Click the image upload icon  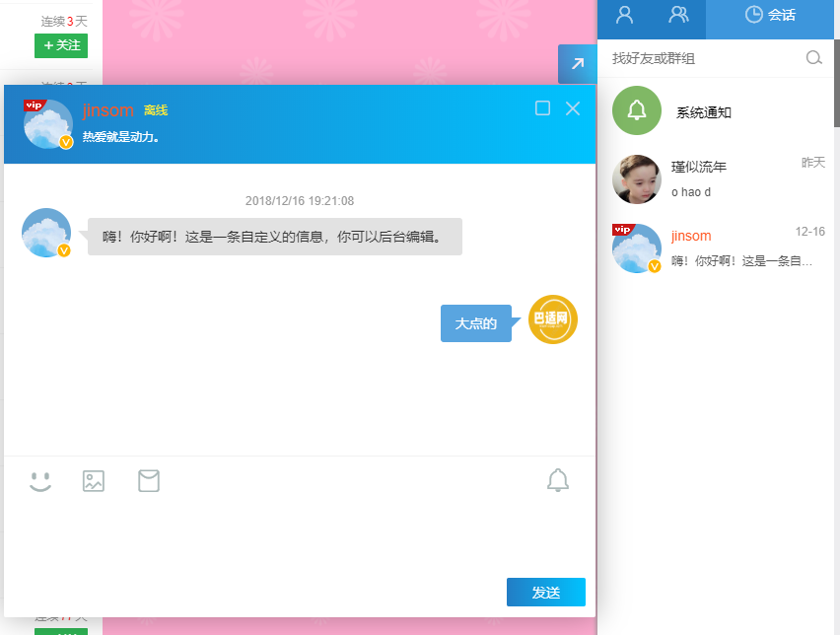click(94, 481)
